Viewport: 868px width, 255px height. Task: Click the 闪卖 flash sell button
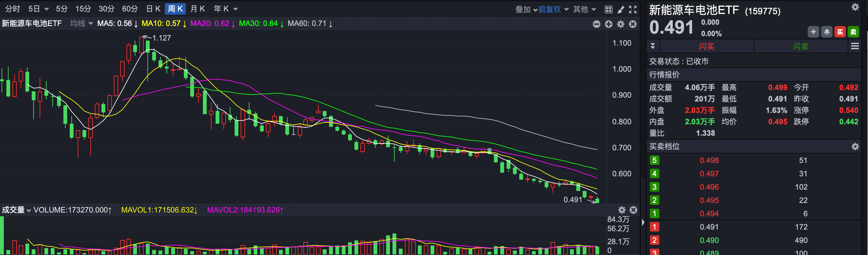801,47
